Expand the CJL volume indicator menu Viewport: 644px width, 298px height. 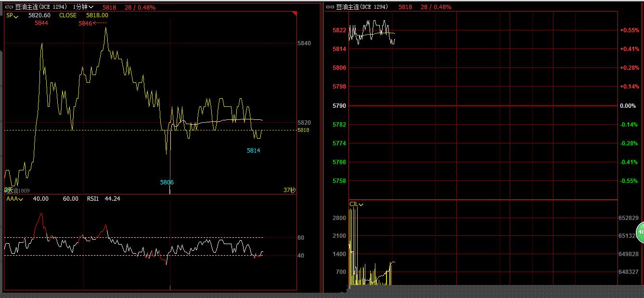point(356,205)
